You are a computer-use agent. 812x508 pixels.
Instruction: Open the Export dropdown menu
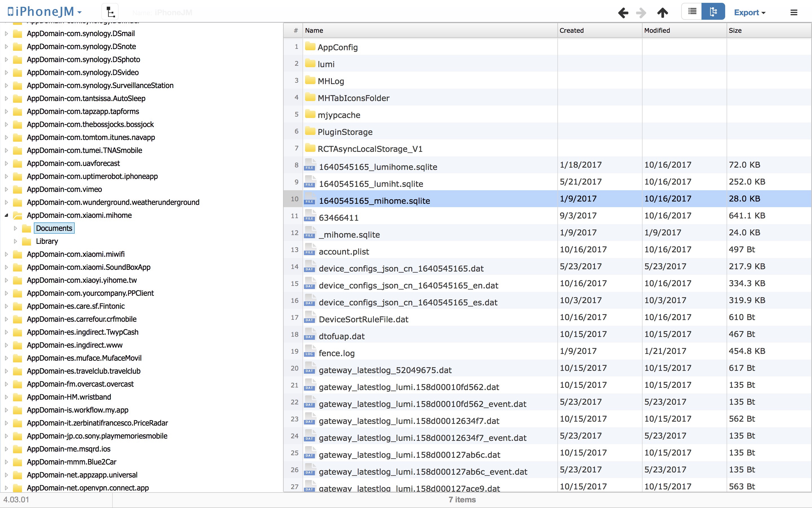coord(750,12)
